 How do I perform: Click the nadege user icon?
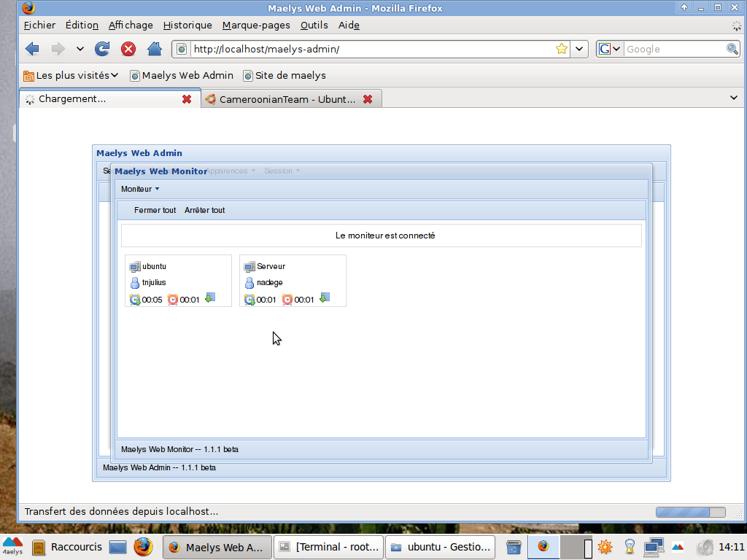click(249, 283)
